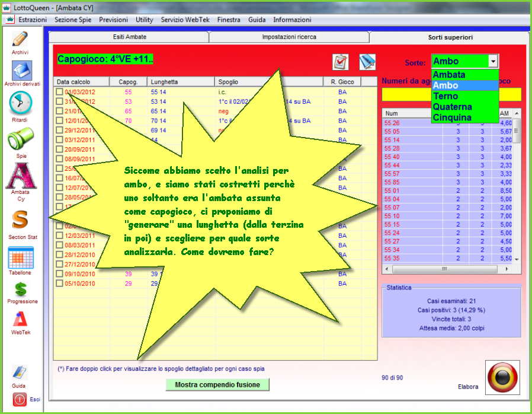Image resolution: width=532 pixels, height=414 pixels.
Task: Open Archivi derivati in sidebar
Action: click(x=22, y=71)
